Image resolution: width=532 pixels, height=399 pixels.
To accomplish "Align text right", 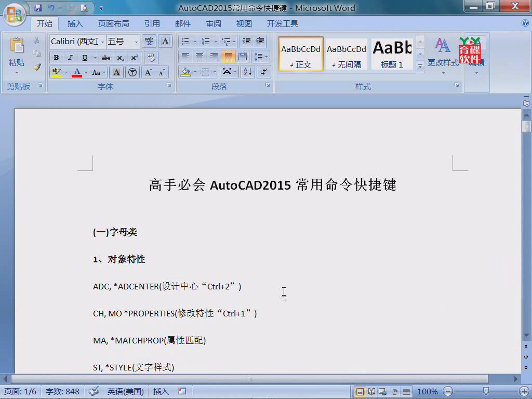I will (214, 56).
